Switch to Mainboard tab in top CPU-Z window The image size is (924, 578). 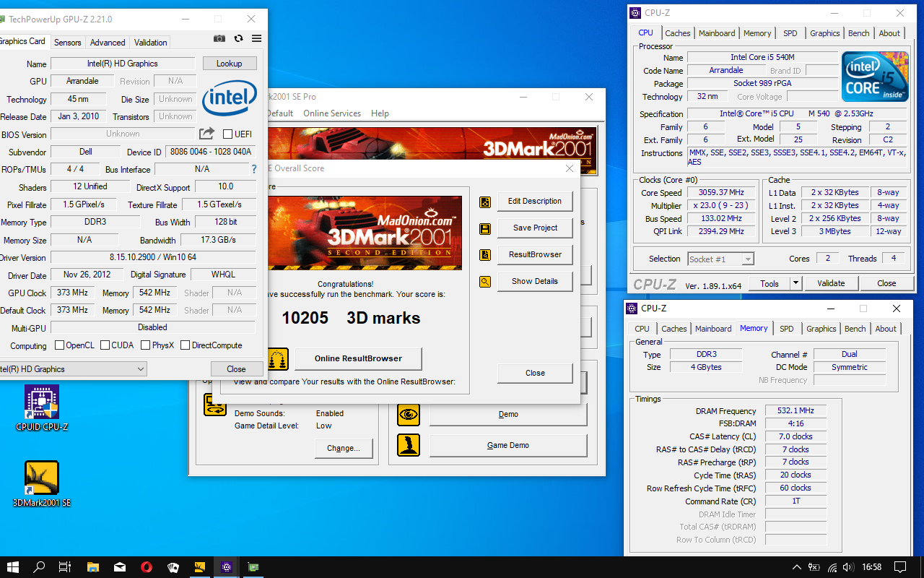point(717,33)
